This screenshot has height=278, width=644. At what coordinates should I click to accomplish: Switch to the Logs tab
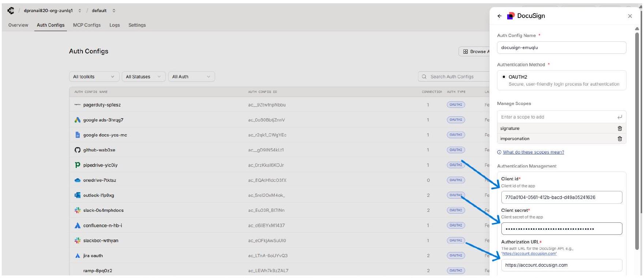click(114, 25)
